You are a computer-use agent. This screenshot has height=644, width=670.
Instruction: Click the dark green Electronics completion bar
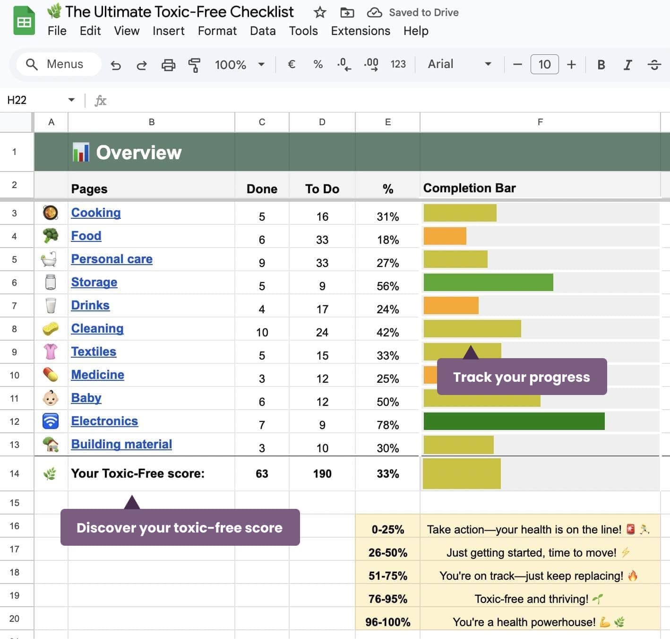[514, 421]
